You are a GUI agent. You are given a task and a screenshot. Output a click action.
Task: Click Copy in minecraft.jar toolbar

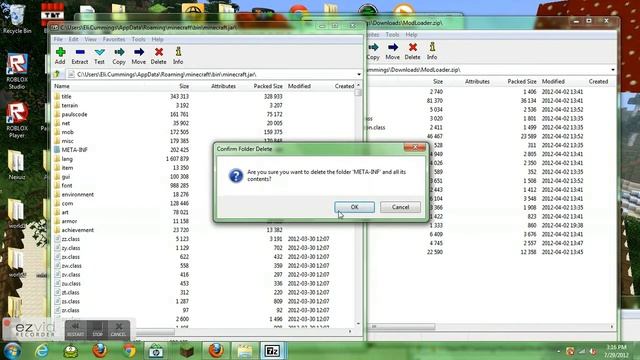pos(119,56)
